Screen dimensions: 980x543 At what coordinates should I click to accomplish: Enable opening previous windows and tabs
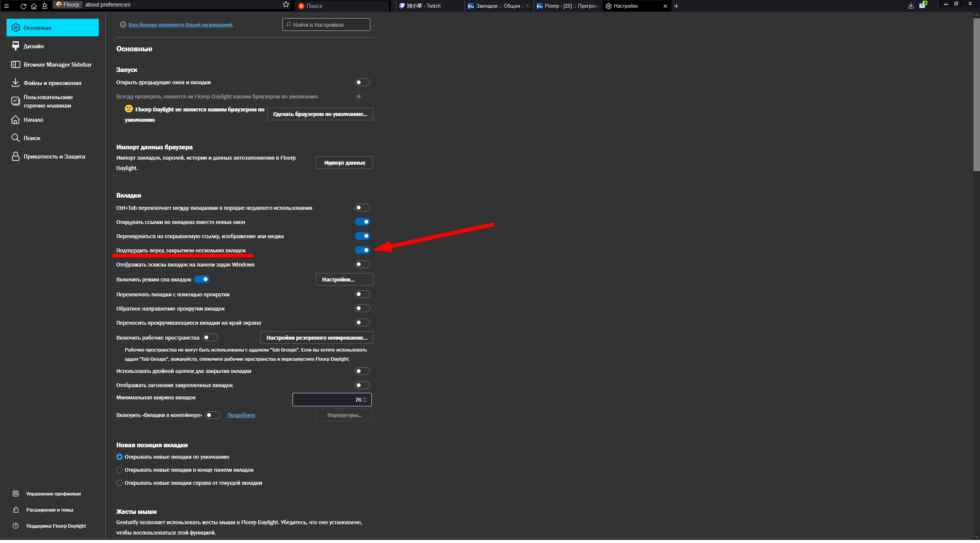362,82
